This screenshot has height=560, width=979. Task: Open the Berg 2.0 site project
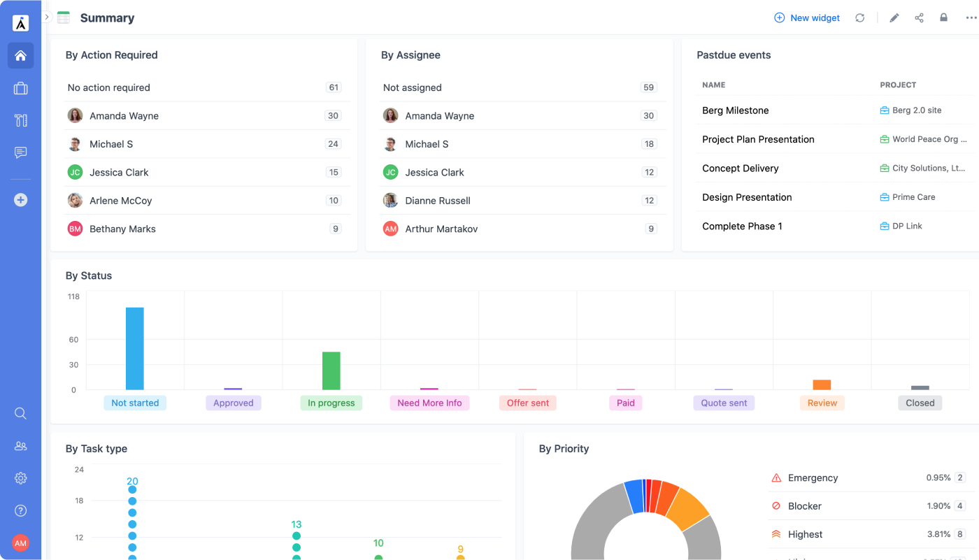[910, 110]
